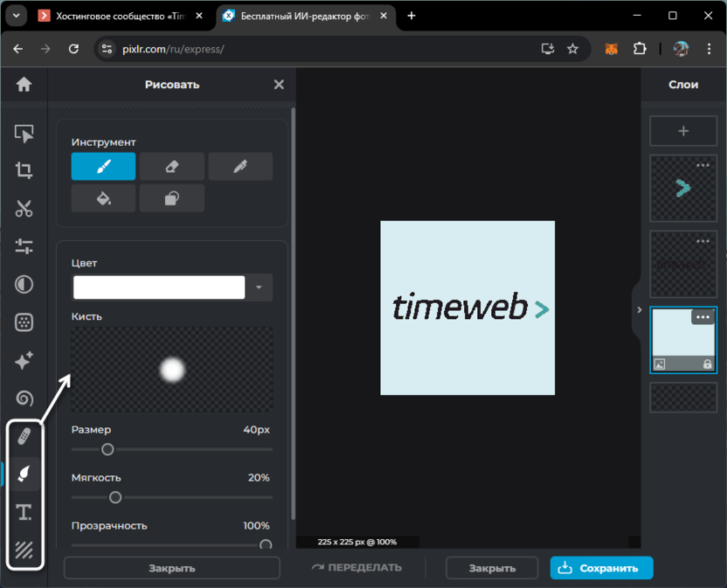This screenshot has height=588, width=727.
Task: Choose the Eraser instrument button
Action: coord(172,166)
